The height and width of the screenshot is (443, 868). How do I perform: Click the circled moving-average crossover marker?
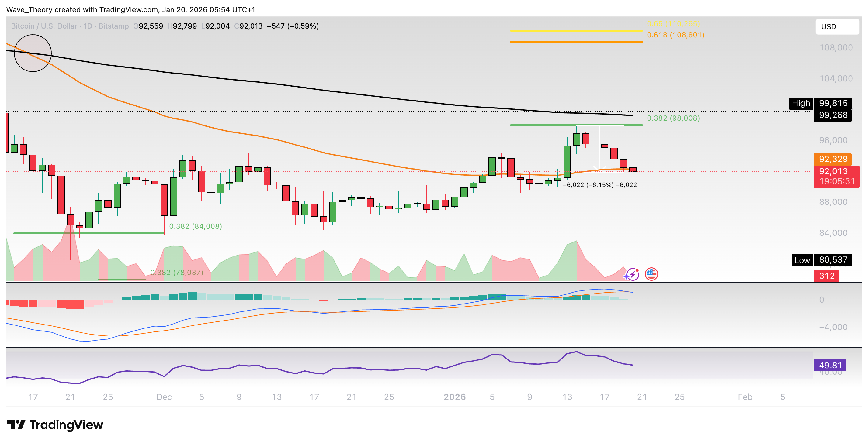[33, 53]
